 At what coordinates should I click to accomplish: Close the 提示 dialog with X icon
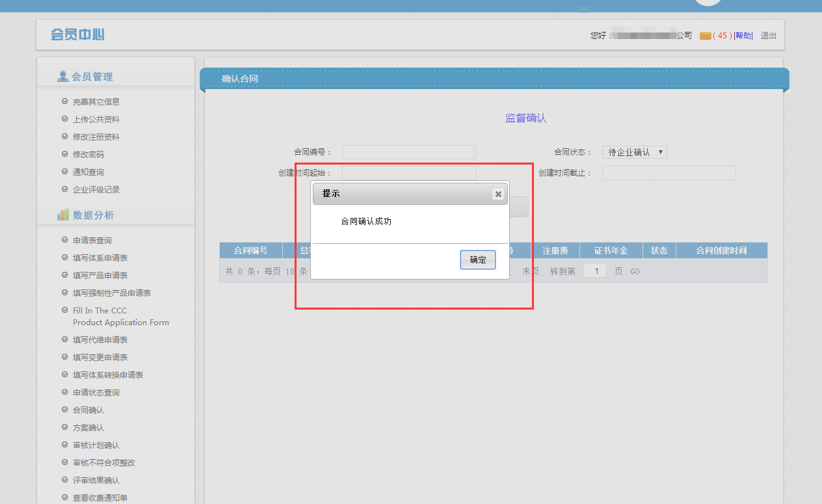(497, 194)
